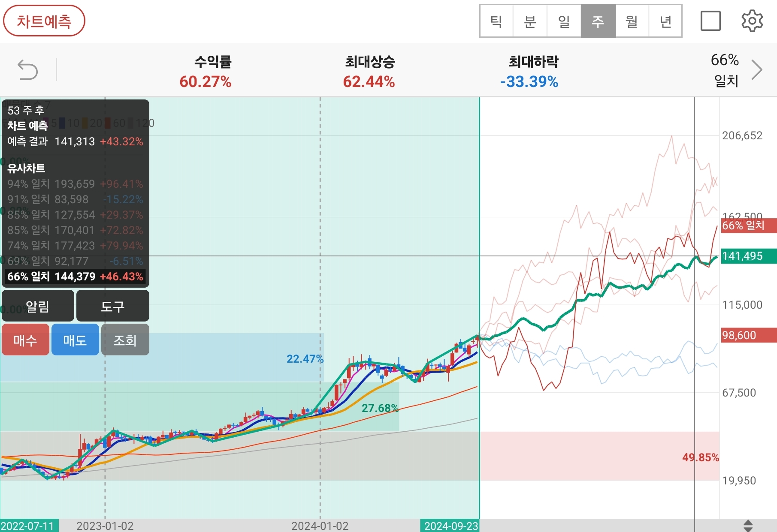Tap the 수익률 60.27% value
This screenshot has height=532, width=777.
pos(206,81)
